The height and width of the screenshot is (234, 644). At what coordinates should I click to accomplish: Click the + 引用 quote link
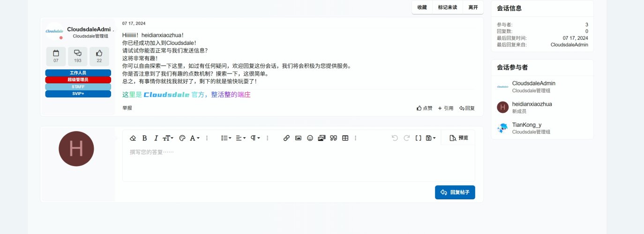[446, 108]
